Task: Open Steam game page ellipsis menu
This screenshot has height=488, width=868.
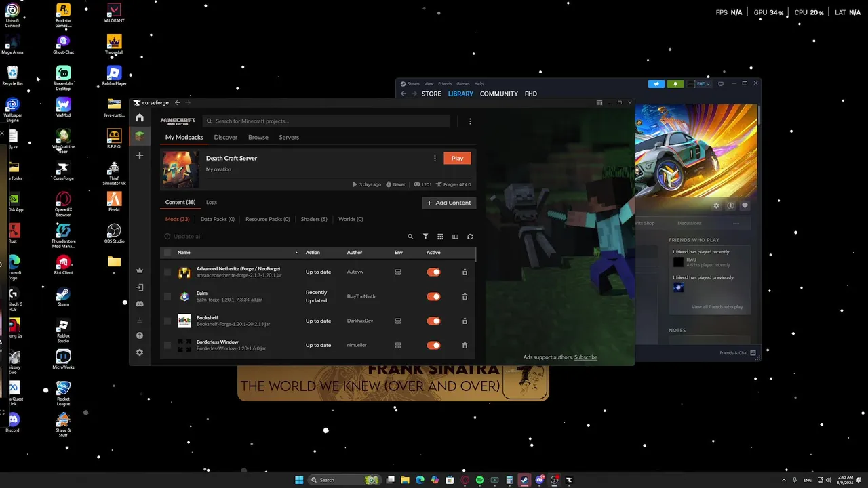Action: [x=736, y=223]
